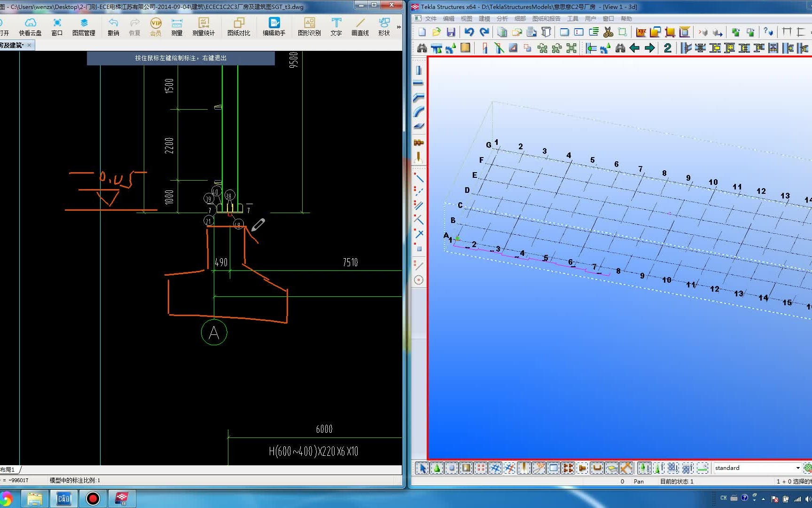Click the scissors cut icon in Tekla

608,32
